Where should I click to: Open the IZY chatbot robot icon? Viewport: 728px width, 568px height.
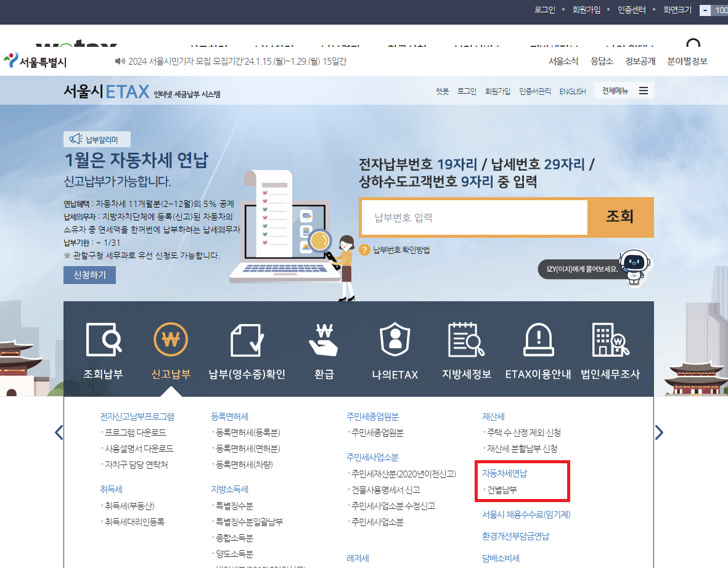[x=636, y=265]
